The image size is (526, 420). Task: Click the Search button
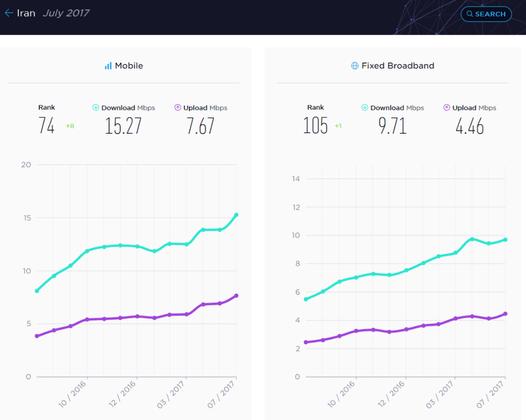pos(486,14)
